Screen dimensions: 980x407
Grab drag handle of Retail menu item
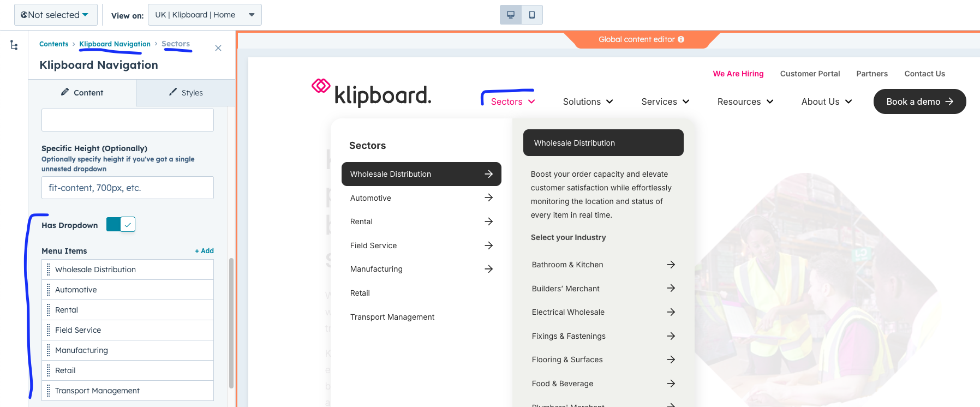click(x=49, y=370)
